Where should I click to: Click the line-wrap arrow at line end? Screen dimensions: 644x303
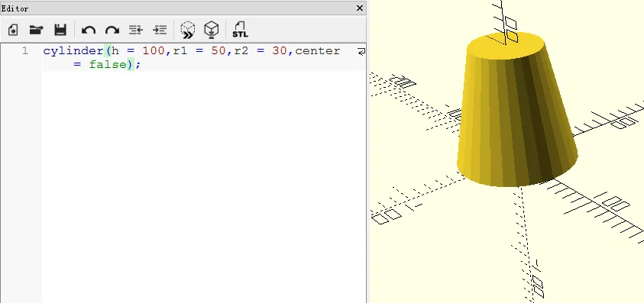(361, 51)
